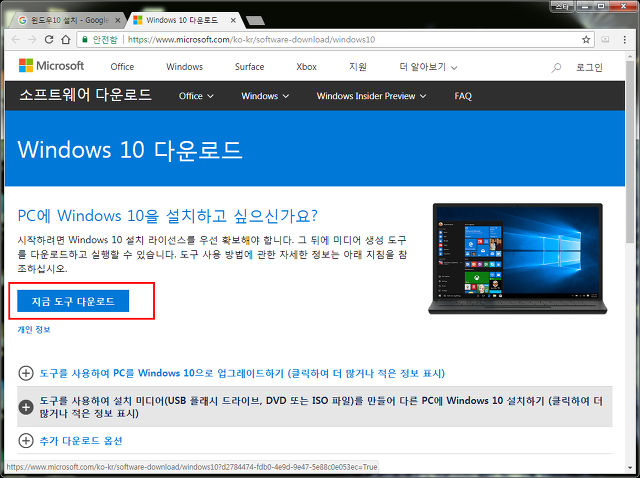Bookmark this page with the star icon
The image size is (640, 478).
click(x=586, y=40)
